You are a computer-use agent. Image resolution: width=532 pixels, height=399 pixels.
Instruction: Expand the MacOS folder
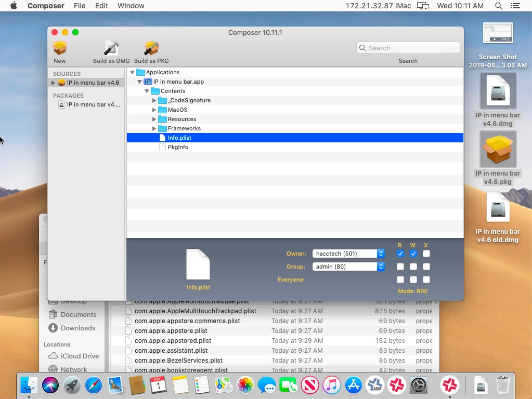coord(154,110)
